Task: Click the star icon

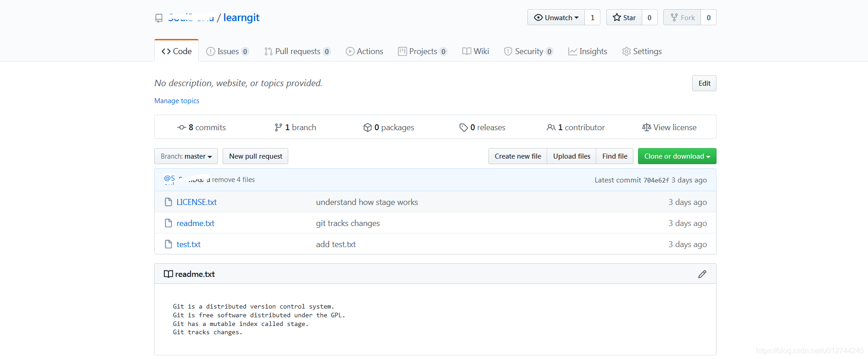Action: [x=617, y=17]
